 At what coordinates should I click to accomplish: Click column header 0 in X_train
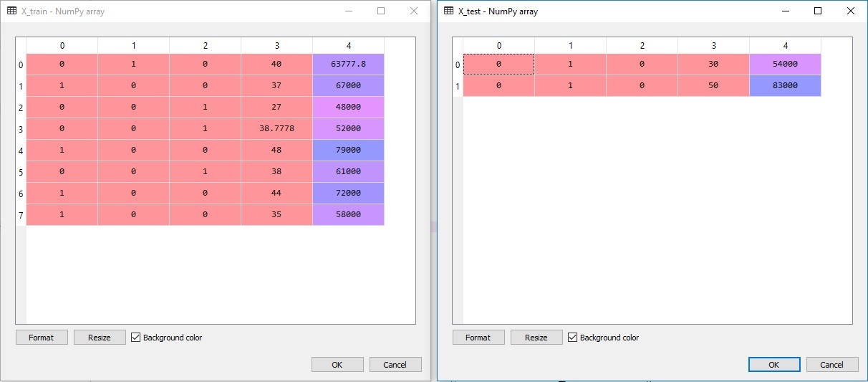point(62,46)
